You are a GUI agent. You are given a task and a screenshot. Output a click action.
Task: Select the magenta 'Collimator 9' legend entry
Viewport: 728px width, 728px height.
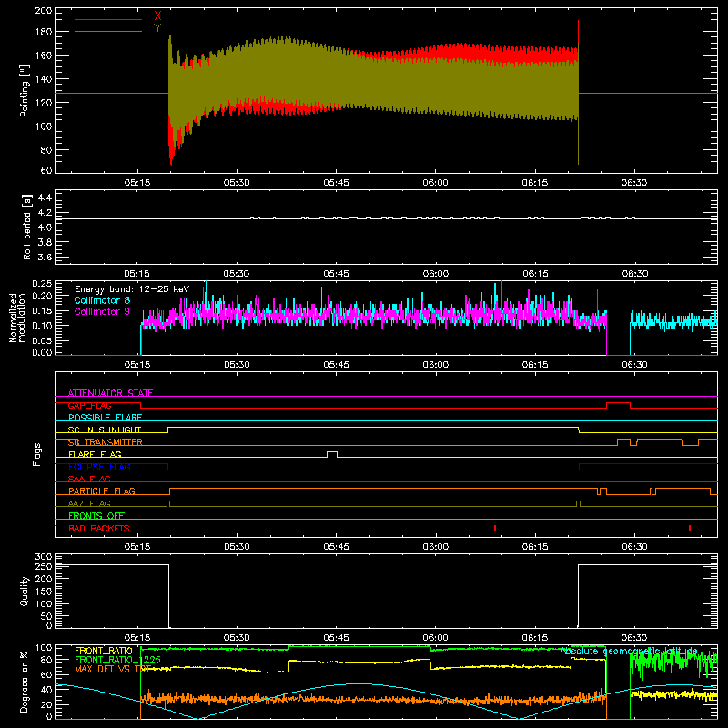(x=102, y=311)
